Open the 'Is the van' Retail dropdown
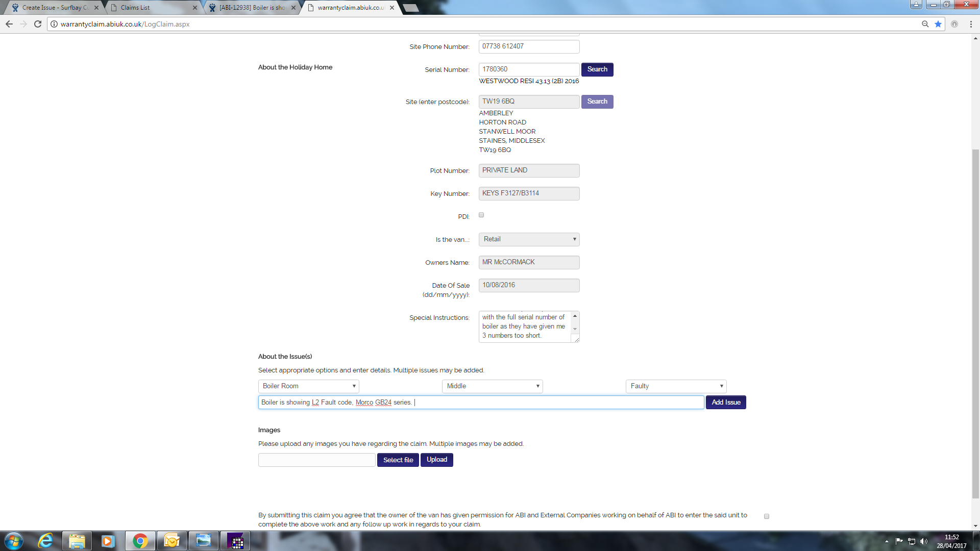 [529, 239]
